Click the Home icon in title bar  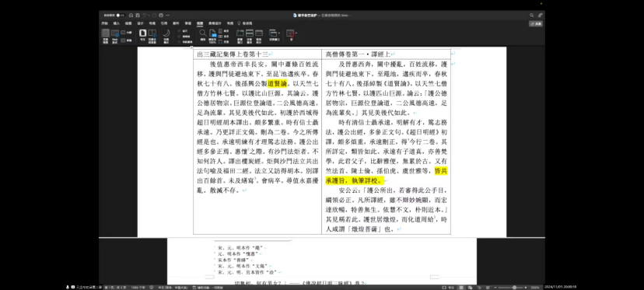(x=131, y=16)
